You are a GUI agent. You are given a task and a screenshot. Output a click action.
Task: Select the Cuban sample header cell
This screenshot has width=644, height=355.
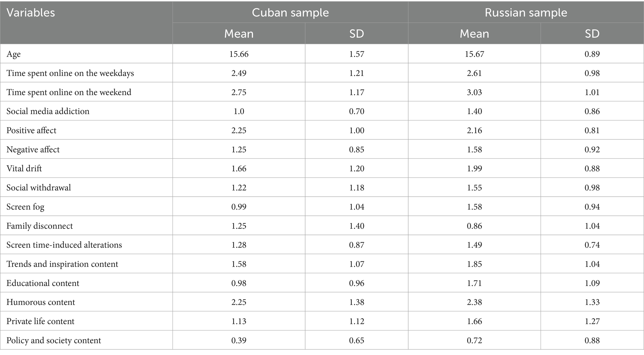[290, 12]
